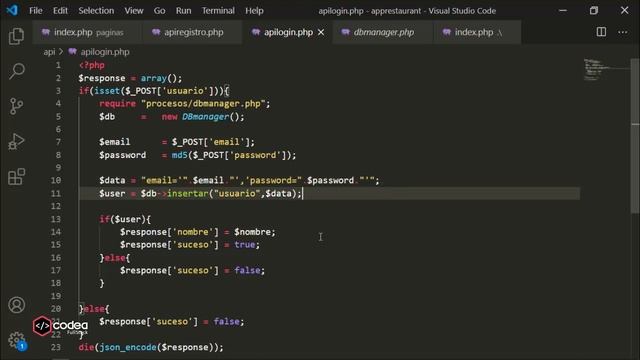
Task: Open the Edit menu
Action: (60, 11)
